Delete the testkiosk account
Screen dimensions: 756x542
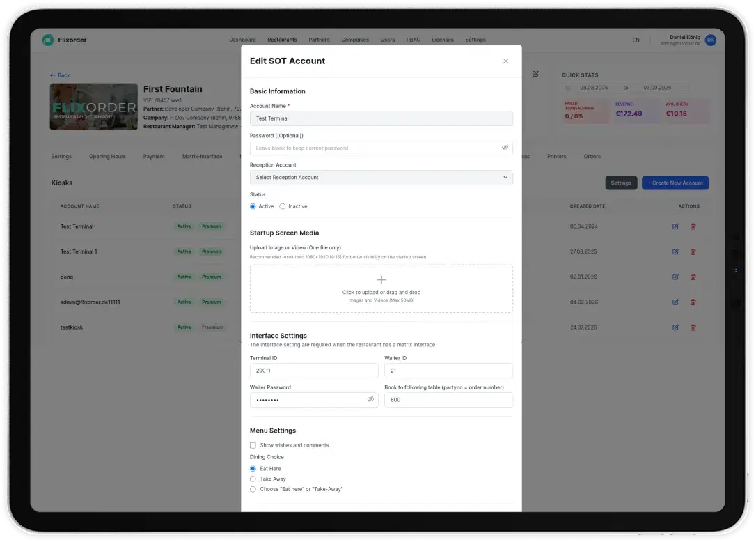click(x=693, y=327)
